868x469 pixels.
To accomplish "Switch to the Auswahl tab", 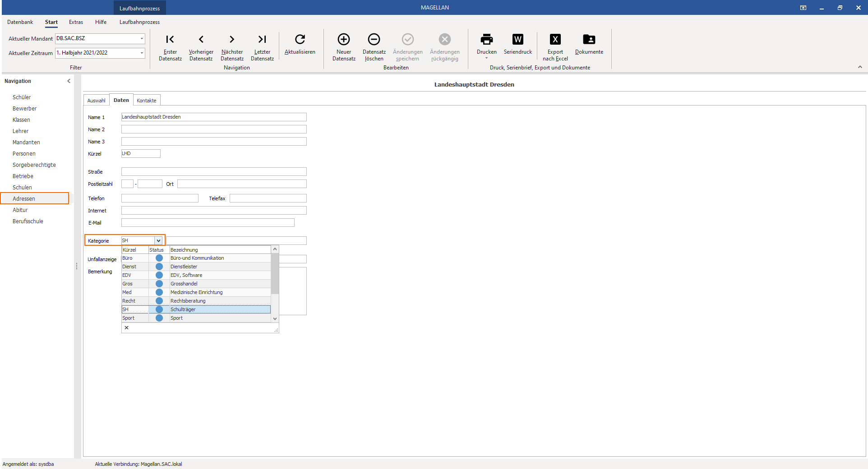I will (x=96, y=101).
